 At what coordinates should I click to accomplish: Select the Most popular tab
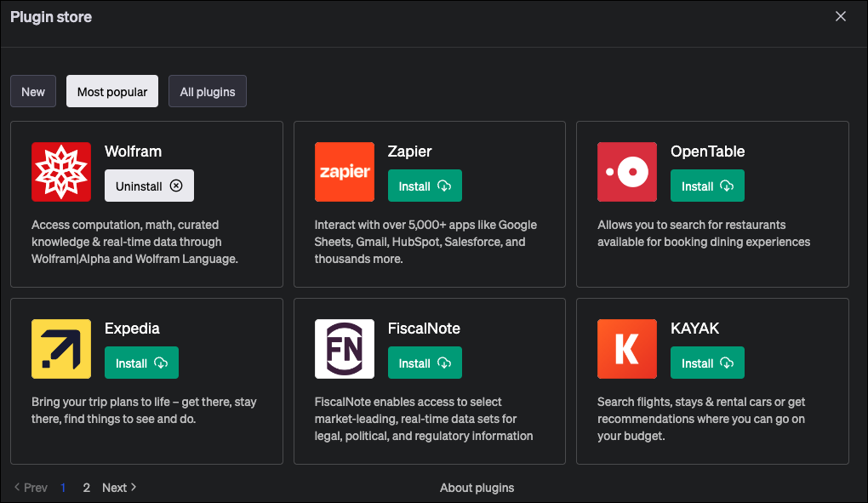[x=112, y=91]
